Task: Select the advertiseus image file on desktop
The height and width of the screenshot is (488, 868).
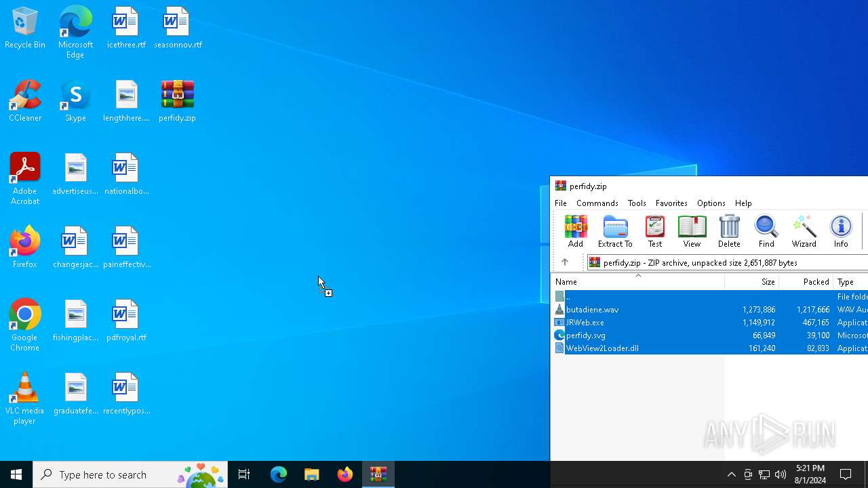Action: (x=75, y=175)
